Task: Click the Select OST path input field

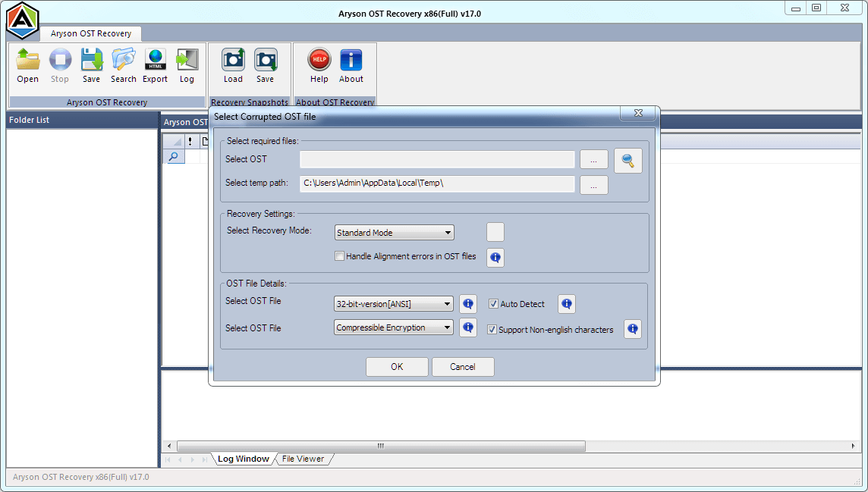Action: pyautogui.click(x=437, y=159)
